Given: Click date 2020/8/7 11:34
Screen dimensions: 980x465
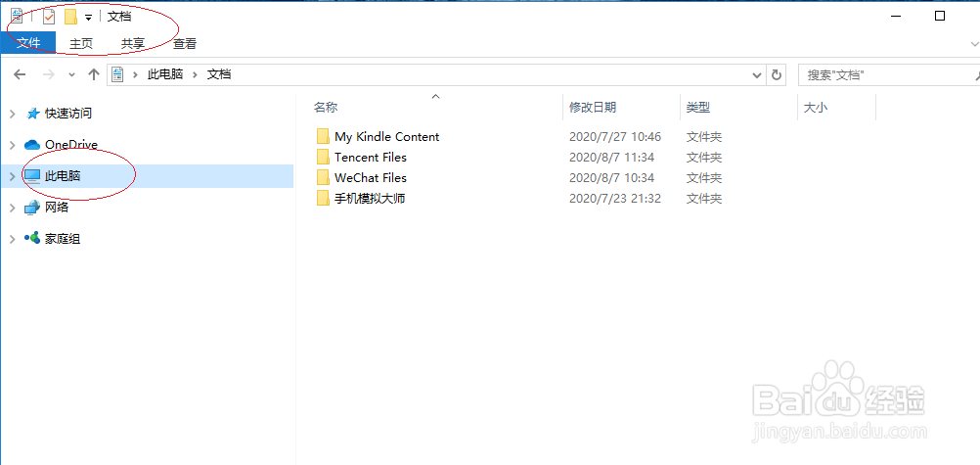Looking at the screenshot, I should (x=612, y=157).
